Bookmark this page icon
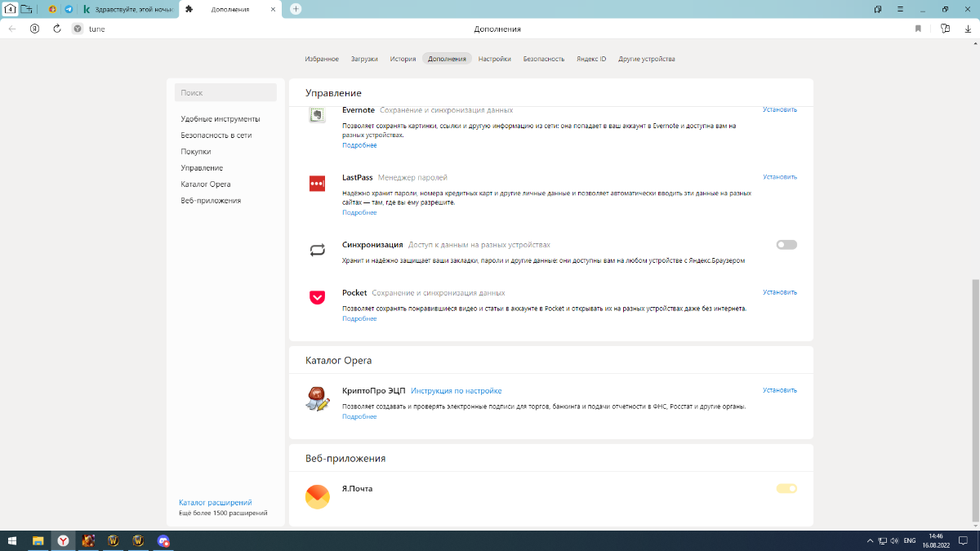This screenshot has height=551, width=980. click(x=918, y=29)
